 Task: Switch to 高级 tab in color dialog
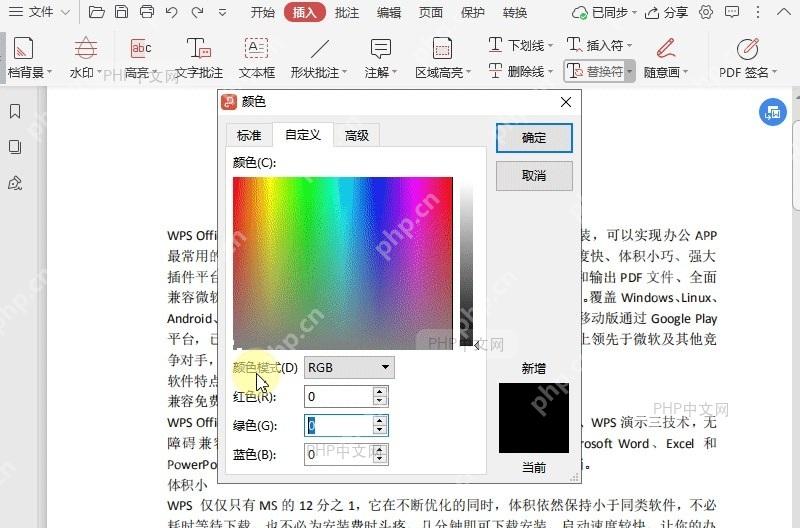[x=357, y=135]
